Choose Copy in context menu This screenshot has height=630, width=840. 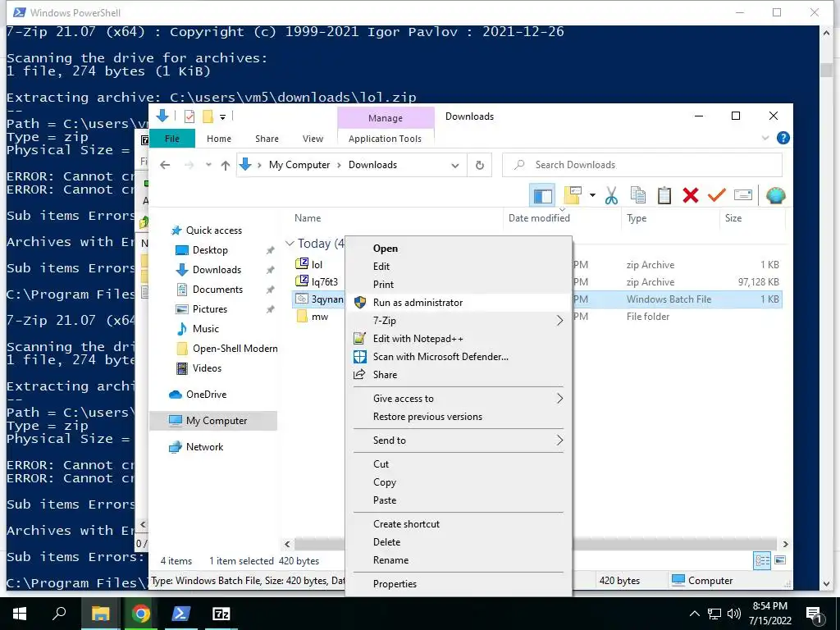click(459, 482)
